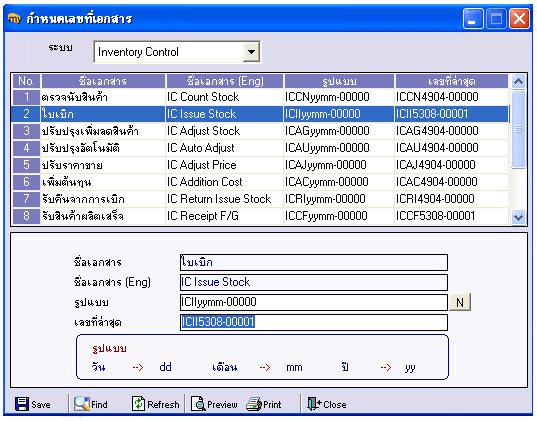The image size is (537, 421).
Task: Select the IC Adjust Stock row
Action: coord(260,131)
